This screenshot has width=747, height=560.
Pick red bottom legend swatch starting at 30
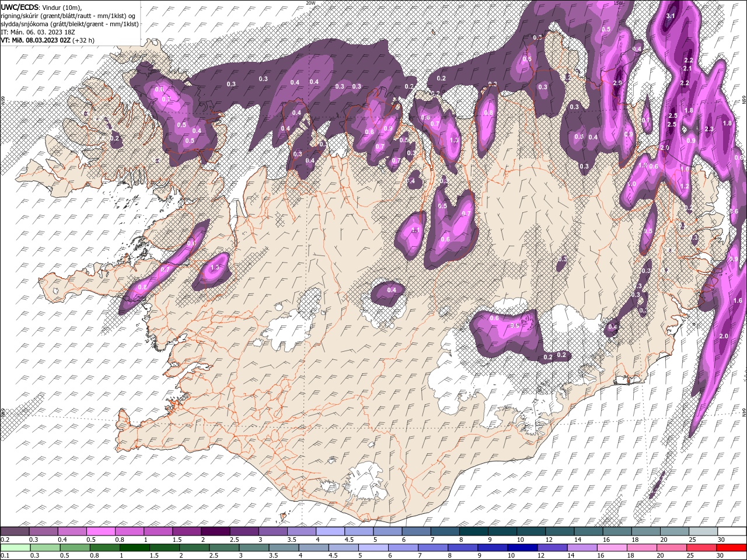click(731, 548)
